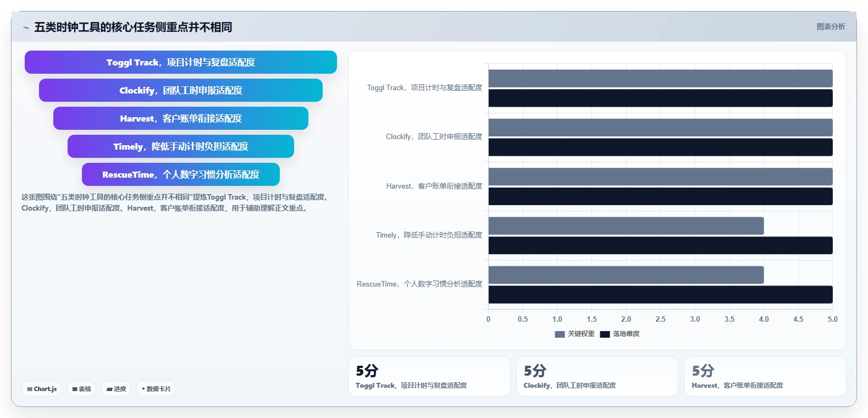This screenshot has width=868, height=418.
Task: Click the 数据卡片 tag chip
Action: [156, 389]
